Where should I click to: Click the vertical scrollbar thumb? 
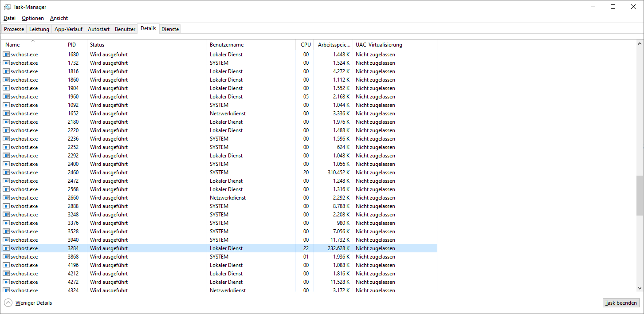click(640, 195)
